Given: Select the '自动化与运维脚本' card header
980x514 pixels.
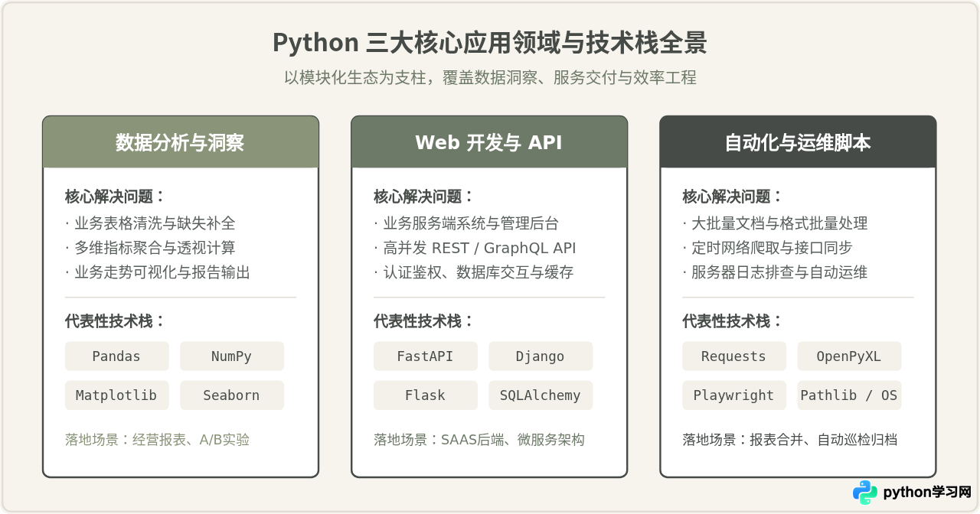Looking at the screenshot, I should 798,142.
